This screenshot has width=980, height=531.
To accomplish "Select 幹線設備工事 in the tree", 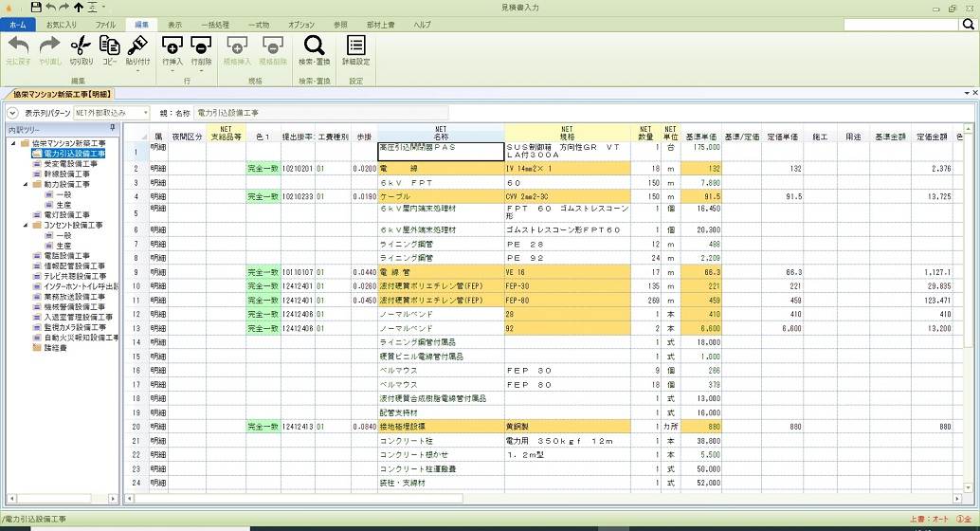I will click(x=66, y=174).
